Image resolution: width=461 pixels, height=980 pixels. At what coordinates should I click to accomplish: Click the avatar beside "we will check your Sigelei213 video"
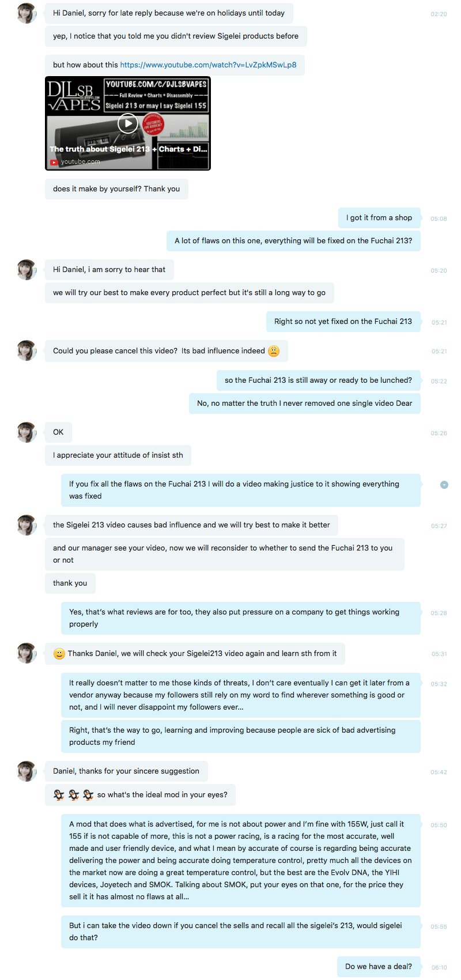pos(27,654)
